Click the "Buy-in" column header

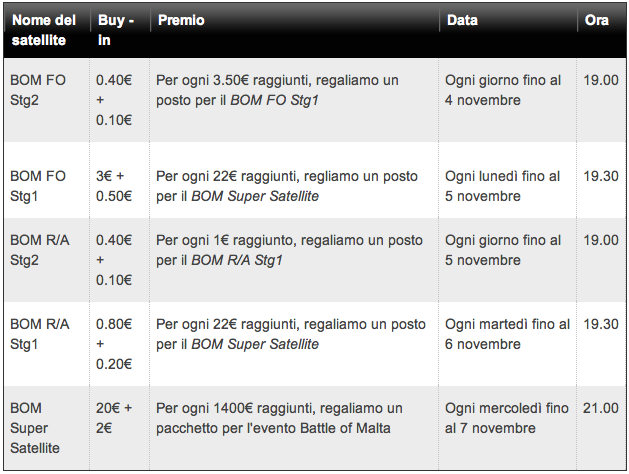(117, 30)
